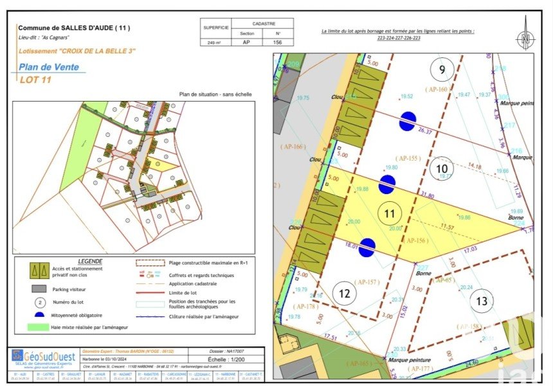The height and width of the screenshot is (392, 553).
Task: Click the GéoSudOuest website address under the logo
Action: coord(44,368)
